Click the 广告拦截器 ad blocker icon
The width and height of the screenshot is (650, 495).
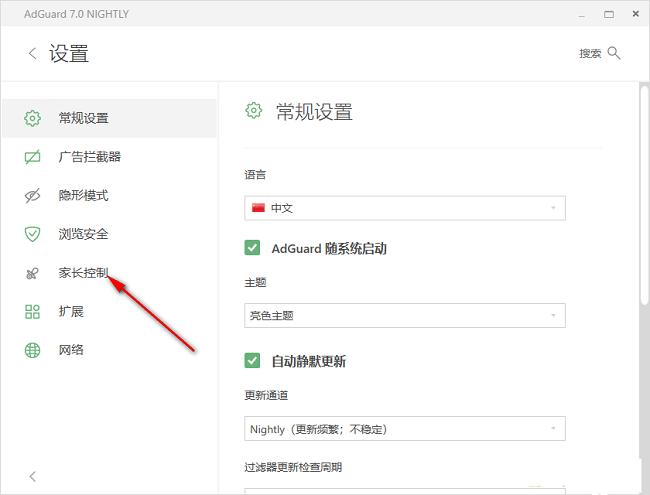point(32,157)
